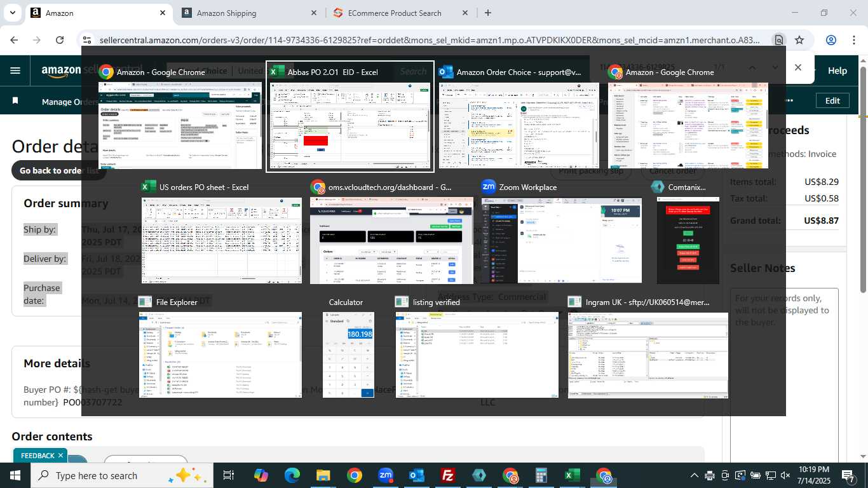Switch to Zoom Workplace window
Image resolution: width=868 pixels, height=488 pixels.
[561, 232]
